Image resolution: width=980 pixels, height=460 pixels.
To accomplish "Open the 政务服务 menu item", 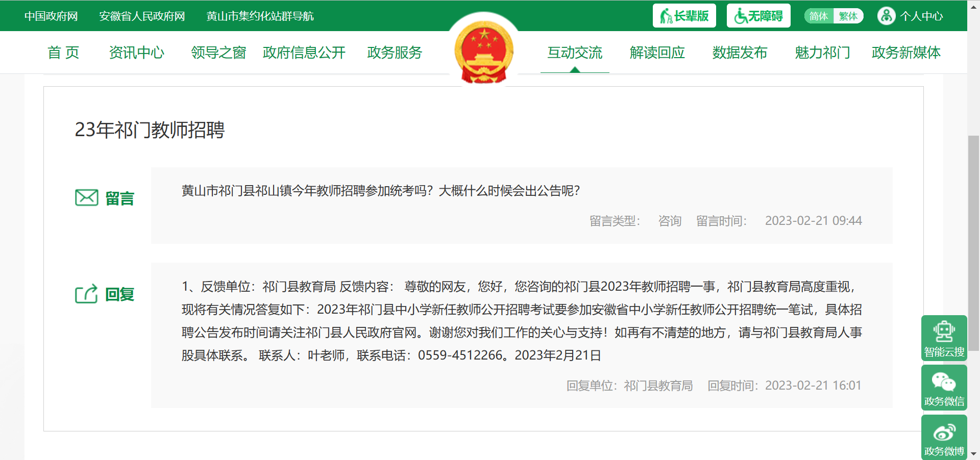I will click(395, 53).
